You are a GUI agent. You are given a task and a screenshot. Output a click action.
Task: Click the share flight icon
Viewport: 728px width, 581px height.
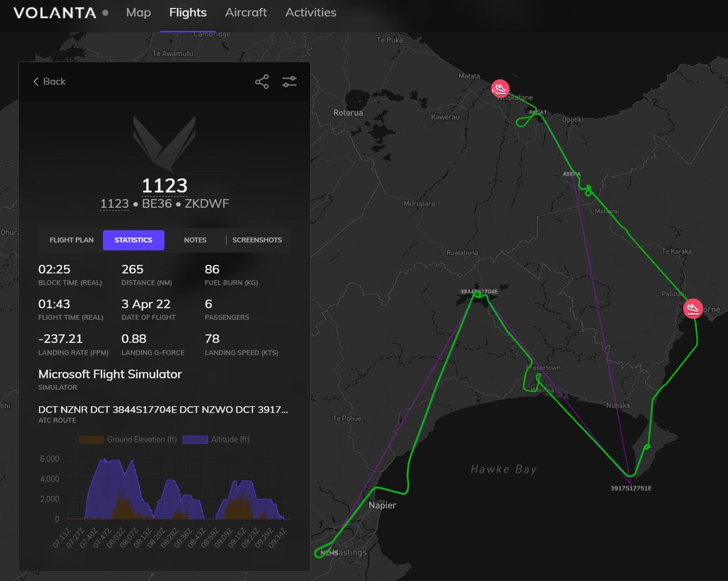pos(262,81)
